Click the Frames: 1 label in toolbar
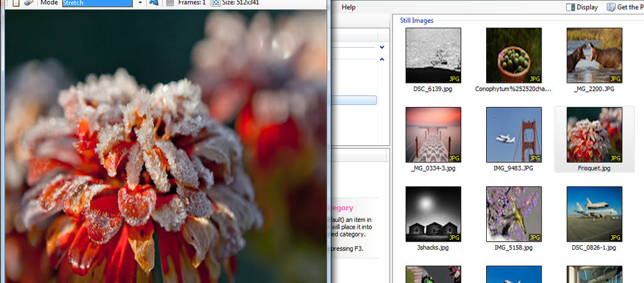The height and width of the screenshot is (283, 644). [192, 3]
